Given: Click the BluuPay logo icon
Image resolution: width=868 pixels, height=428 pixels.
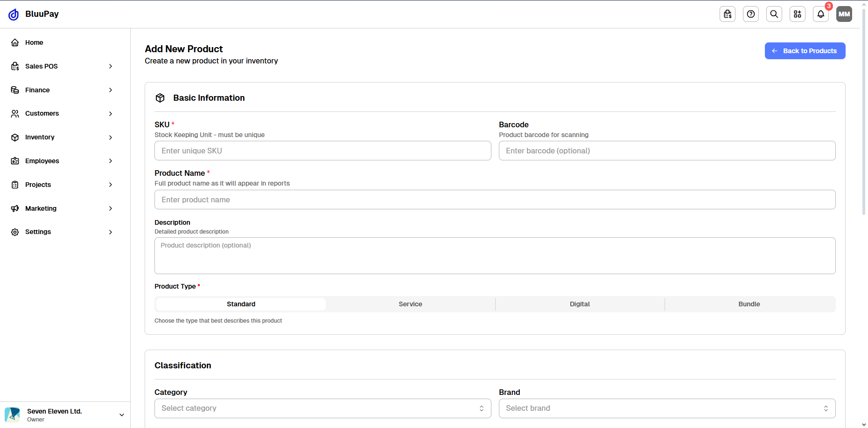Looking at the screenshot, I should pyautogui.click(x=14, y=14).
